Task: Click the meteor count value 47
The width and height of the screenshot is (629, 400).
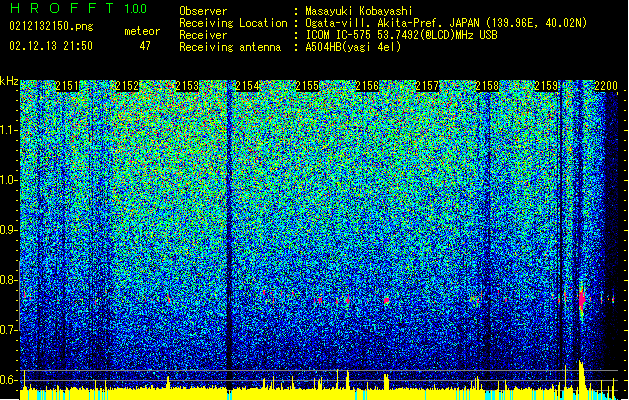Action: 145,46
